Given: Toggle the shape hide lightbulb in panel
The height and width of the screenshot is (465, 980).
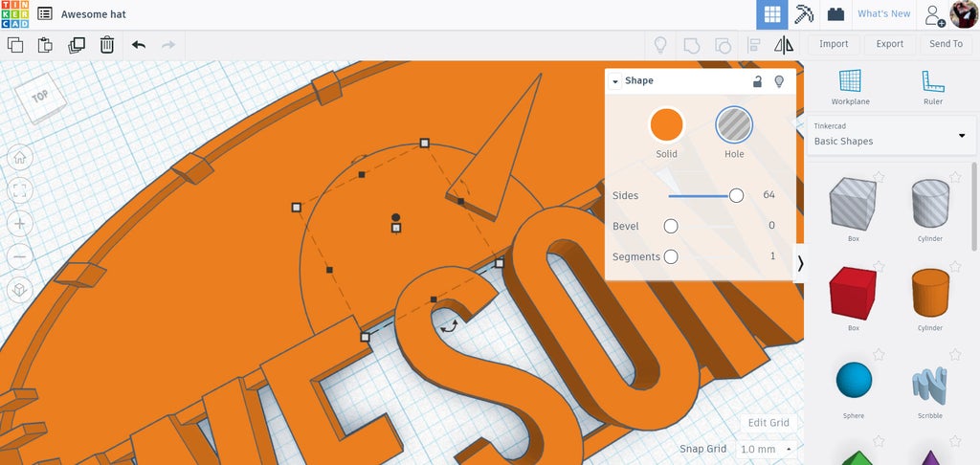Looking at the screenshot, I should [779, 81].
